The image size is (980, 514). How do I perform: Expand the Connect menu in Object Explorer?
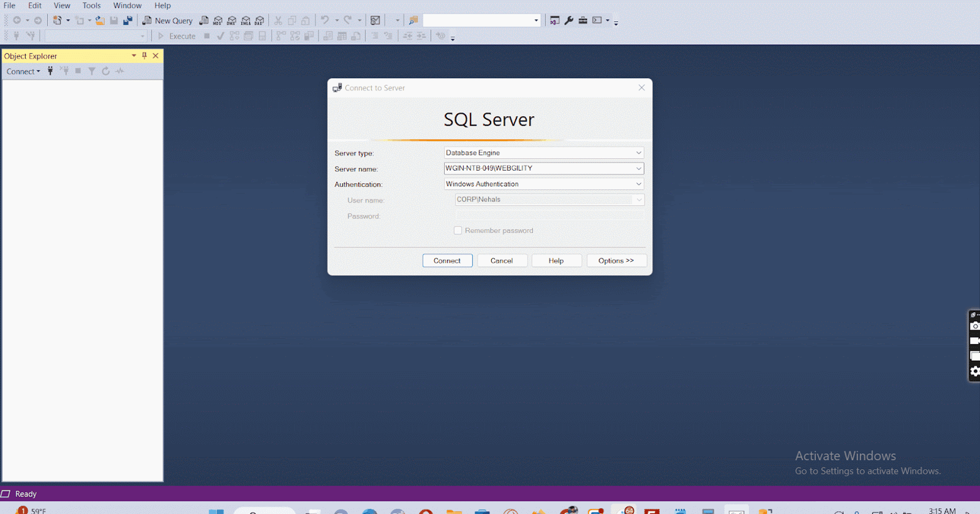[x=23, y=71]
